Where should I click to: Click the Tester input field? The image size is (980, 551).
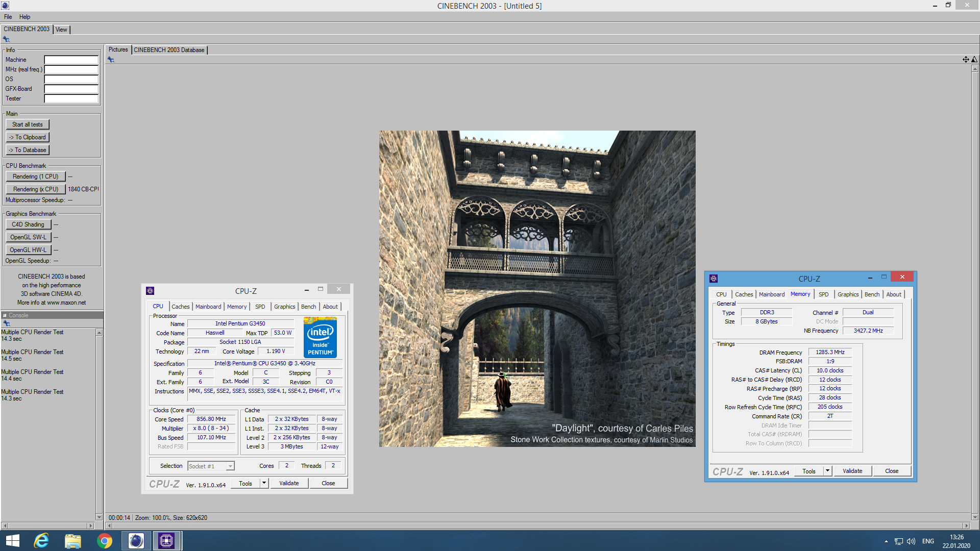(x=71, y=98)
